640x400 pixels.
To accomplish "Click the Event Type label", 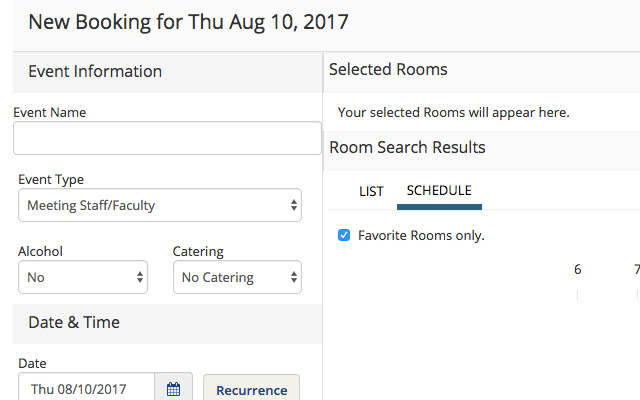I will pyautogui.click(x=51, y=180).
